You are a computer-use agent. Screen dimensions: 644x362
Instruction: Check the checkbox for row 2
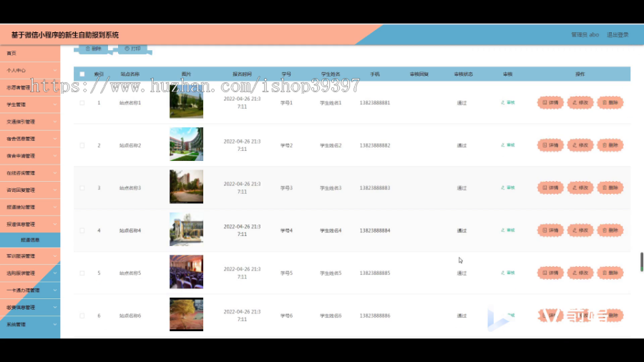82,145
